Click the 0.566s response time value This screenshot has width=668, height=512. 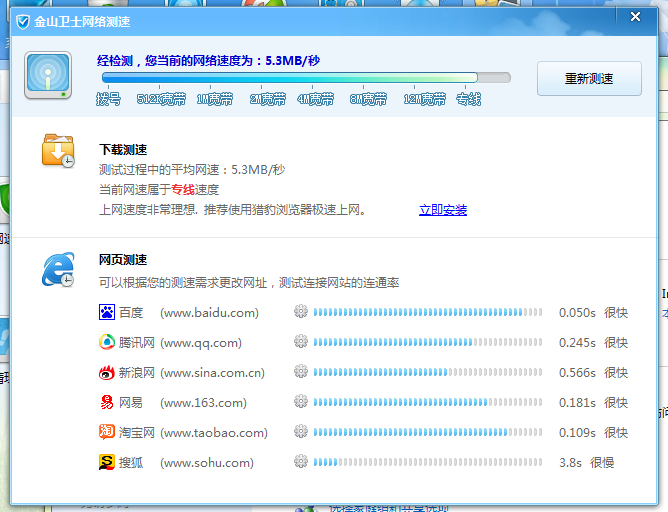pos(577,373)
